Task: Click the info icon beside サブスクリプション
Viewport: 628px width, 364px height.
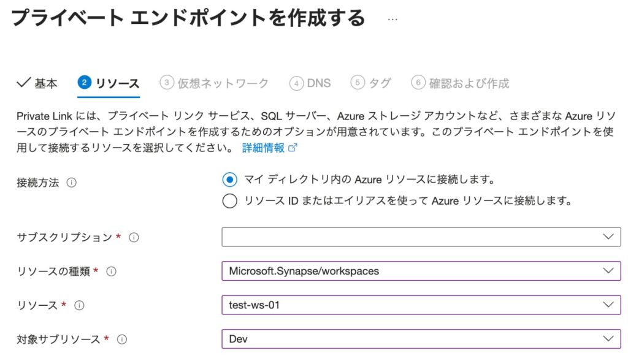Action: pyautogui.click(x=134, y=238)
